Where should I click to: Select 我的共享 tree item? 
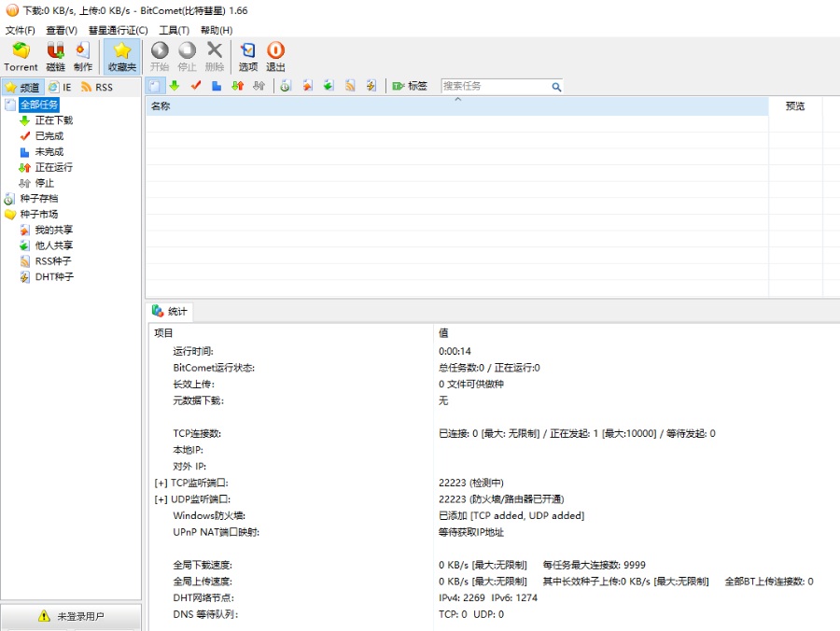coord(53,230)
